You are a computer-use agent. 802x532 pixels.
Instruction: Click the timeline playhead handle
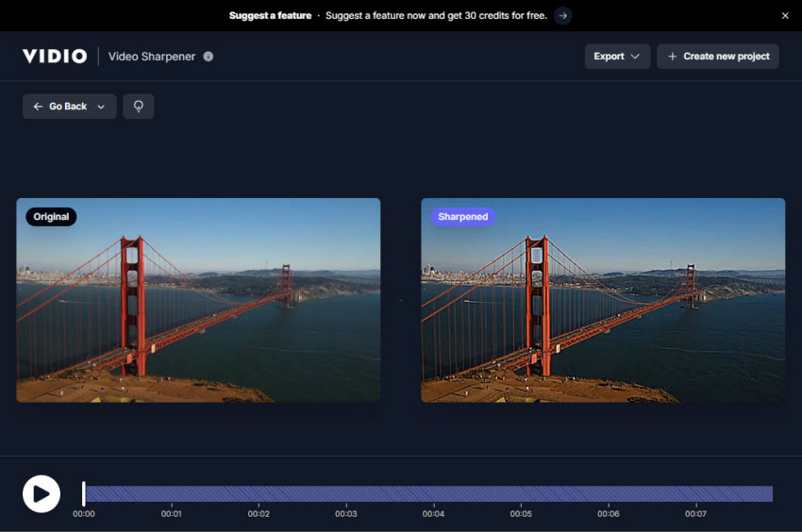(x=84, y=493)
